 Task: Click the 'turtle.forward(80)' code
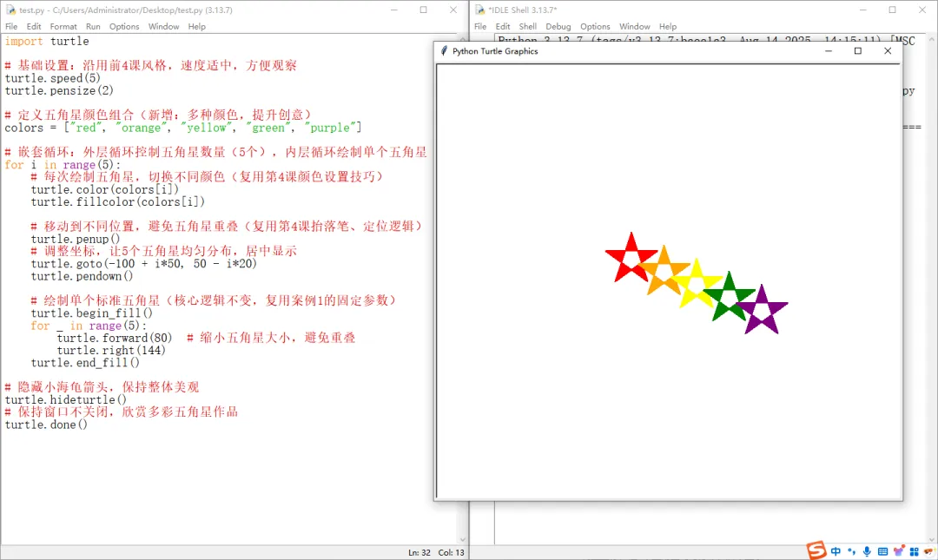(115, 338)
